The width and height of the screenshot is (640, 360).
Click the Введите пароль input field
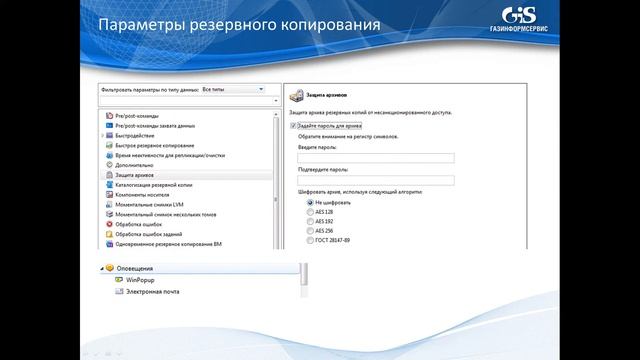coord(376,158)
